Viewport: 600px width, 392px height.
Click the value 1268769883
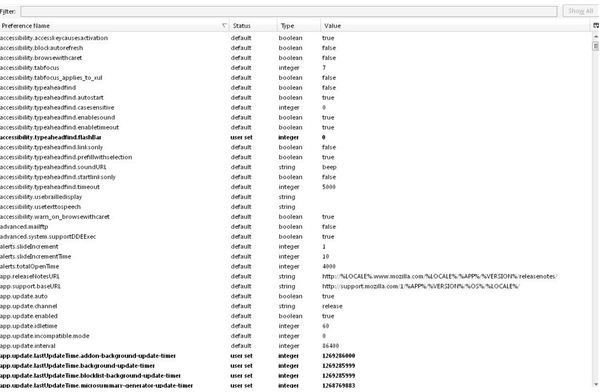tap(339, 386)
